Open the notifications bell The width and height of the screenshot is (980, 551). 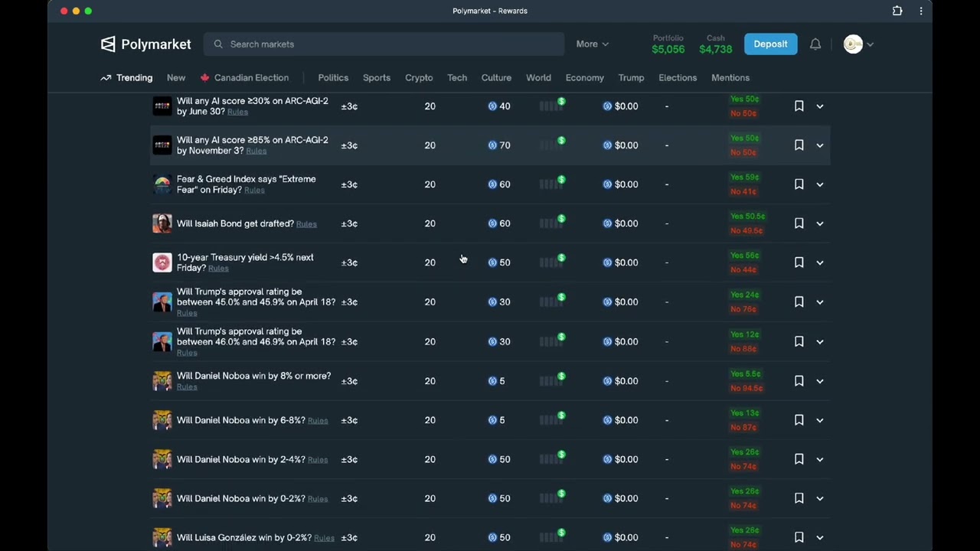pos(815,44)
